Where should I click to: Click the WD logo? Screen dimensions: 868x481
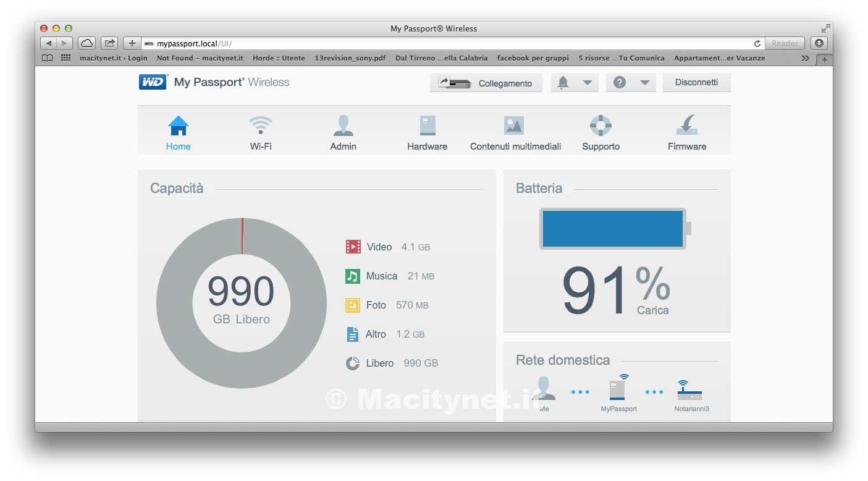(153, 82)
